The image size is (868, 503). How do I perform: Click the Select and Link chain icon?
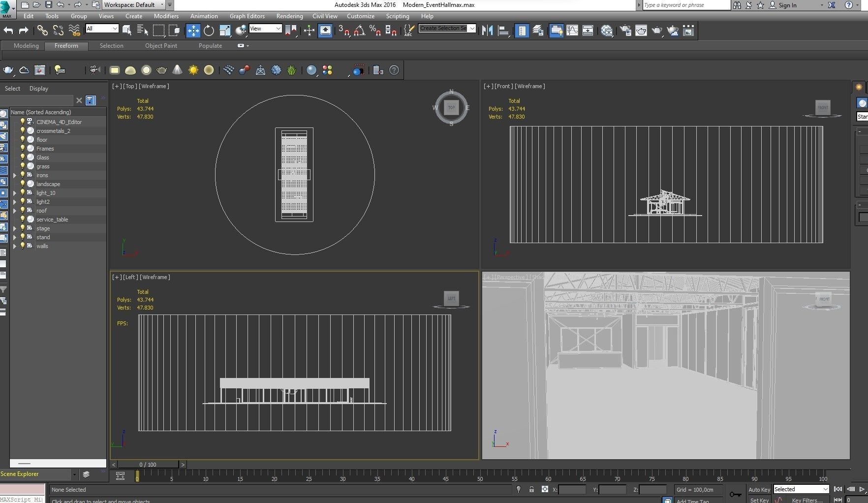42,31
